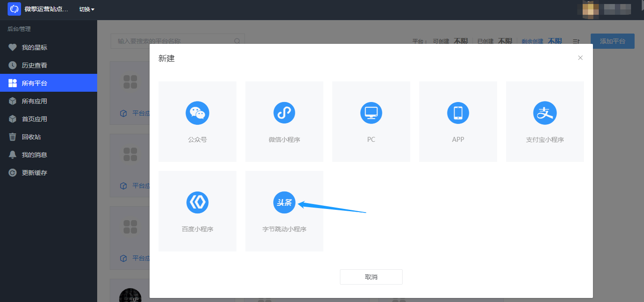
Task: Click the 新建 dialog title
Action: [x=167, y=59]
